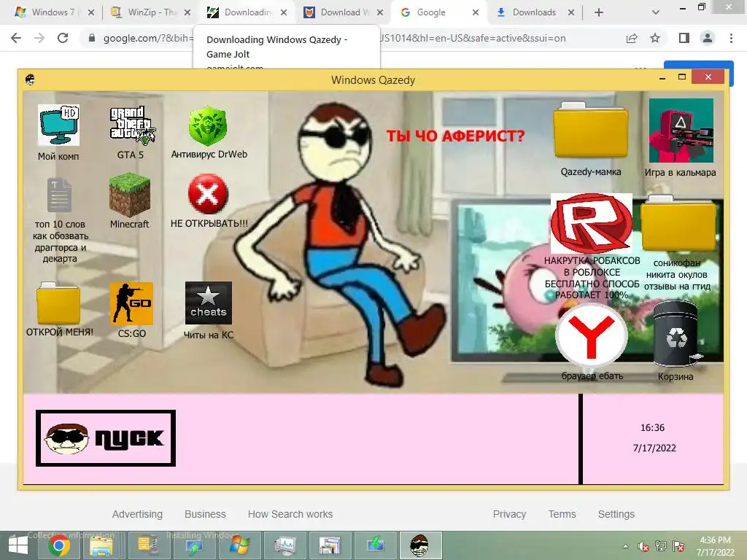Open File Explorer from the taskbar
The width and height of the screenshot is (747, 560).
tap(101, 545)
